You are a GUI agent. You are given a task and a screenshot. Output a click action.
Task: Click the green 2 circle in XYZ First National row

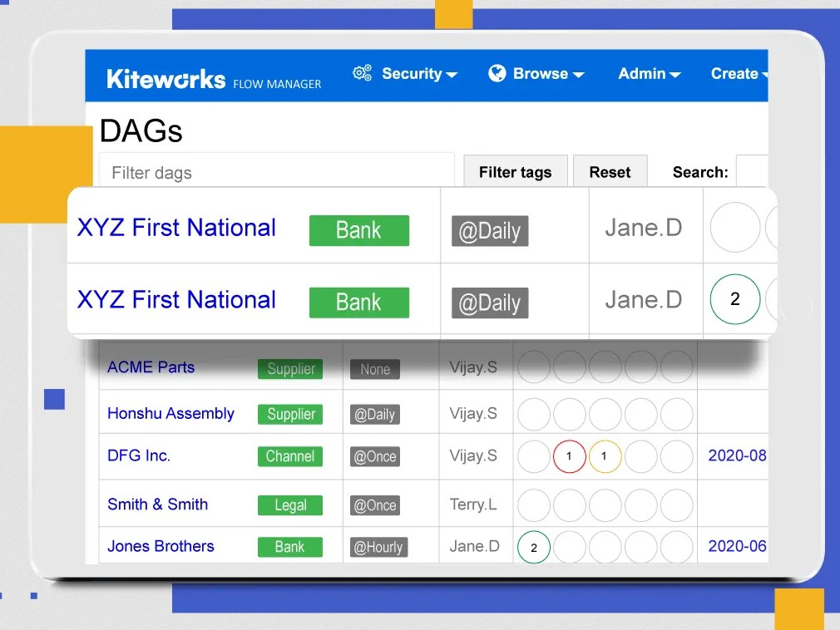point(735,298)
